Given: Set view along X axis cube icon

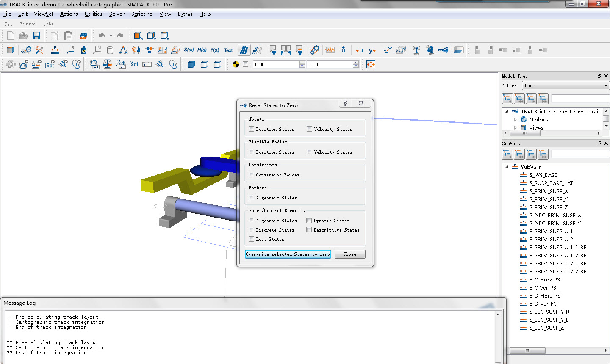Looking at the screenshot, I should (x=138, y=36).
